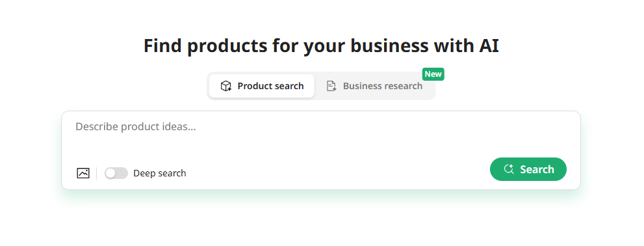Viewport: 644px width, 246px height.
Task: Enable the Deep search toggle
Action: (116, 173)
